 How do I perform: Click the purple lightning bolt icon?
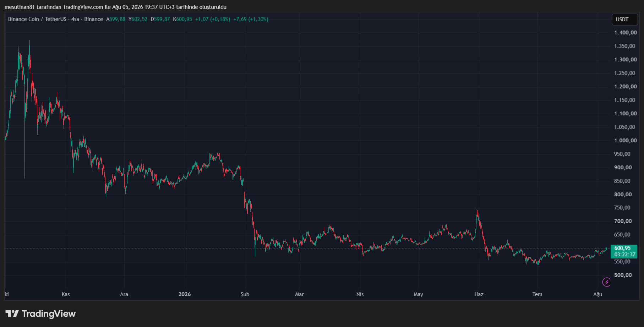[x=606, y=282]
